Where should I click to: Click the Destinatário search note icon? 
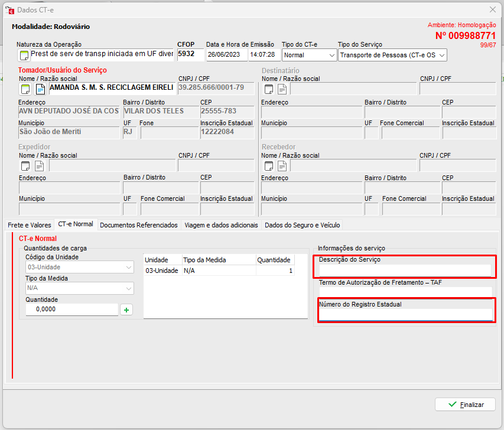tap(269, 89)
